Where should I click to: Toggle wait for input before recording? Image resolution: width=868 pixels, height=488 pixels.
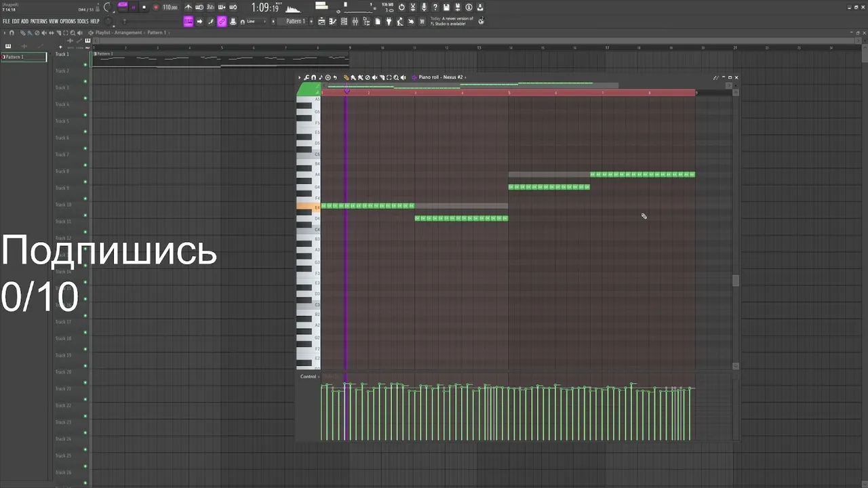199,7
